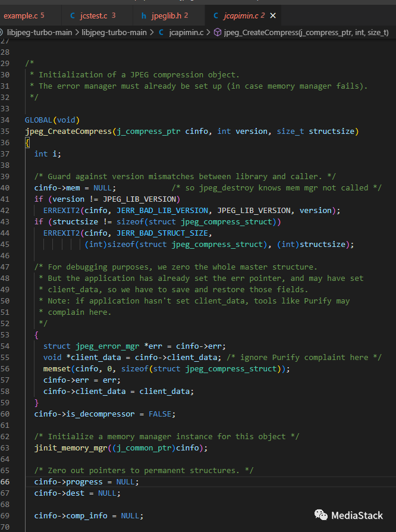Click the function symbol icon in the breadcrumb
Screen dimensions: 396x532
[x=218, y=32]
